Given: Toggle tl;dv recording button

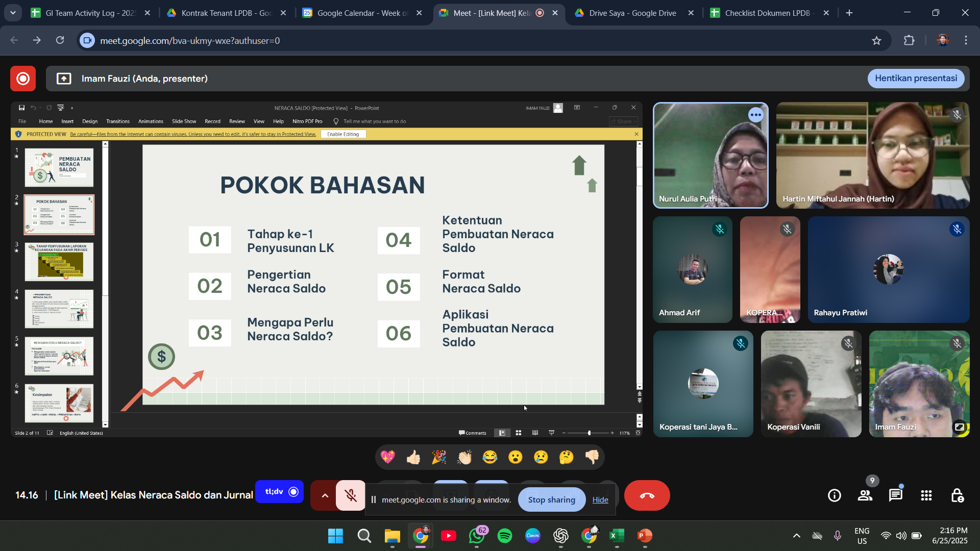Looking at the screenshot, I should 279,492.
